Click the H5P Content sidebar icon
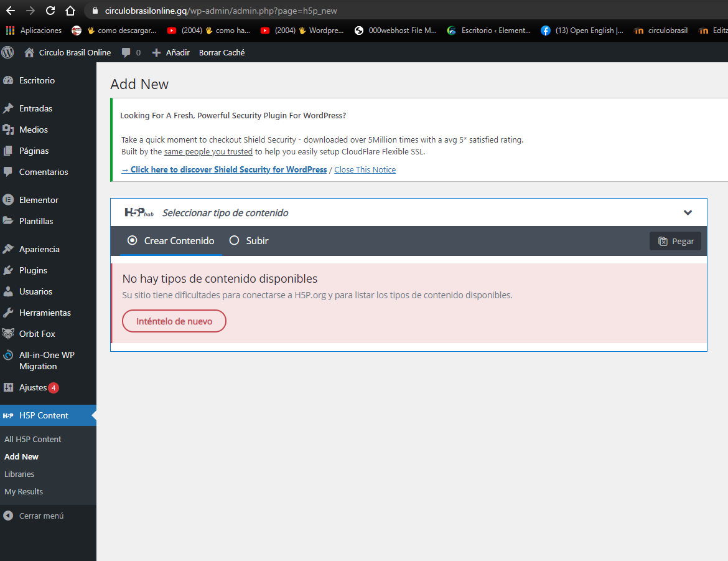Image resolution: width=728 pixels, height=561 pixels. point(8,415)
